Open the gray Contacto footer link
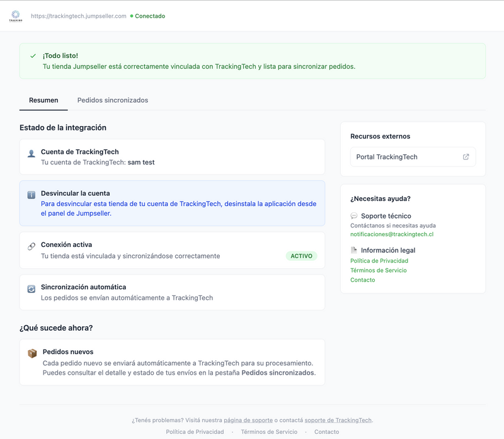The width and height of the screenshot is (504, 439). pyautogui.click(x=326, y=432)
